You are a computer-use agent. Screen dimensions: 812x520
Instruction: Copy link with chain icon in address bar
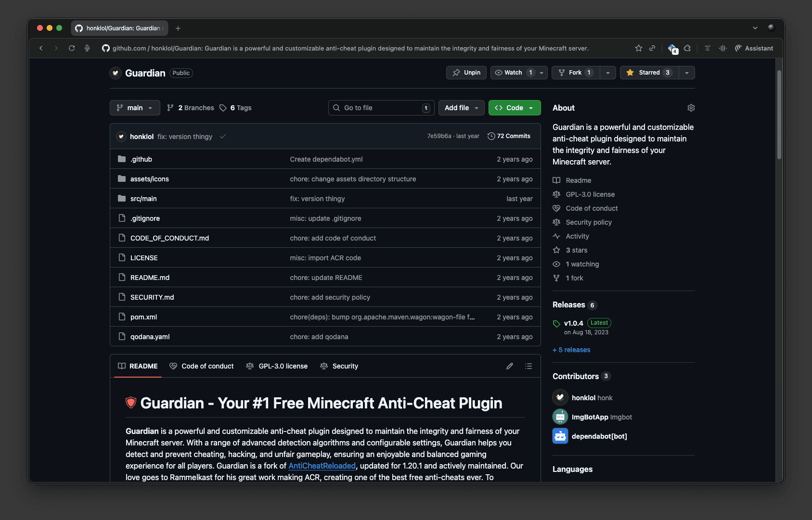(x=652, y=48)
